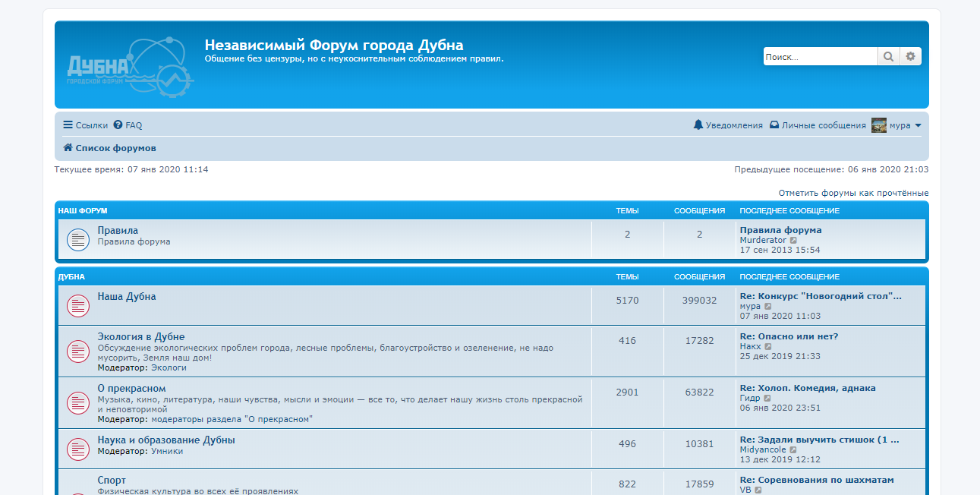This screenshot has width=980, height=495.
Task: Open the Наука и образование Дубны forum
Action: 166,440
